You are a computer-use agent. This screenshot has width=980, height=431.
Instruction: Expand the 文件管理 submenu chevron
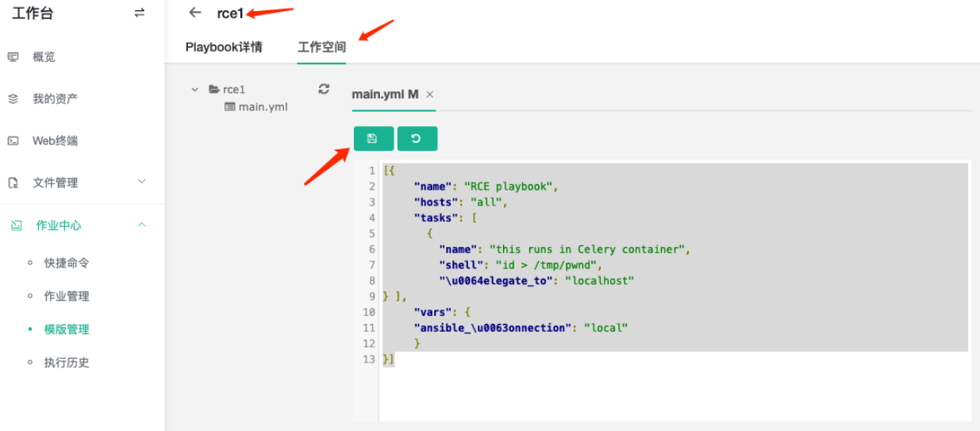pos(142,182)
